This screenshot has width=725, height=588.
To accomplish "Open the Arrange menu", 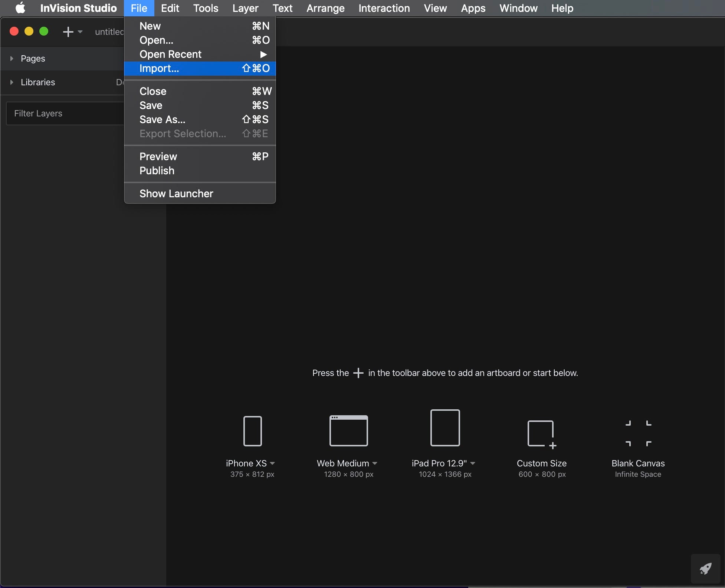I will pos(325,8).
